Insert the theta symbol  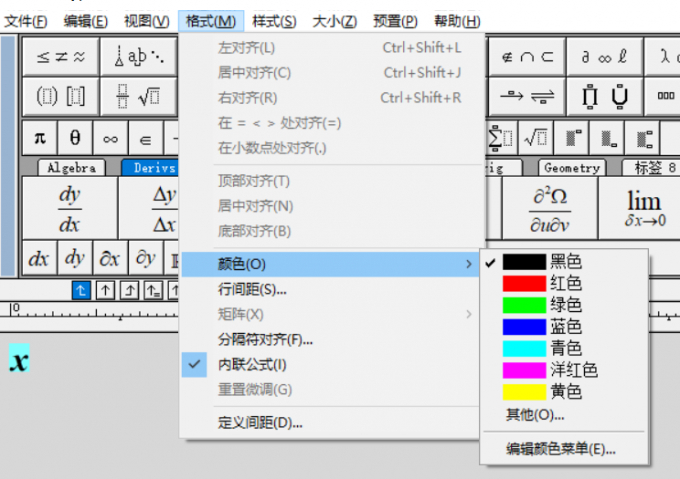coord(75,138)
